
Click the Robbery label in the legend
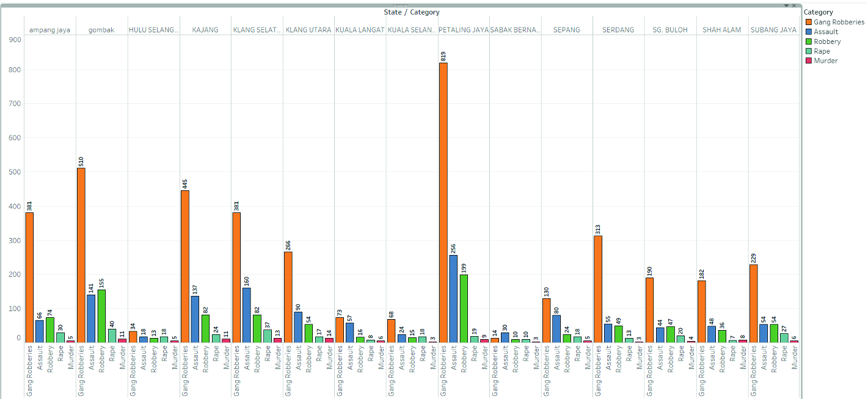827,41
